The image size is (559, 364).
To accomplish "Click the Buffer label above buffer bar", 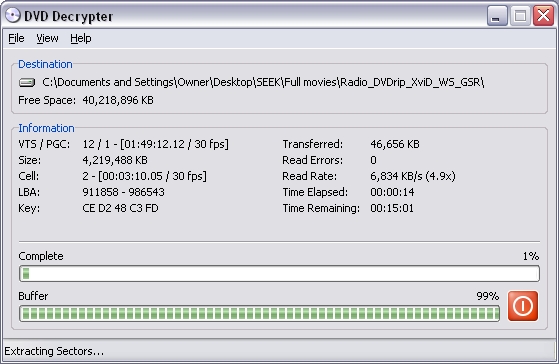I will (33, 296).
